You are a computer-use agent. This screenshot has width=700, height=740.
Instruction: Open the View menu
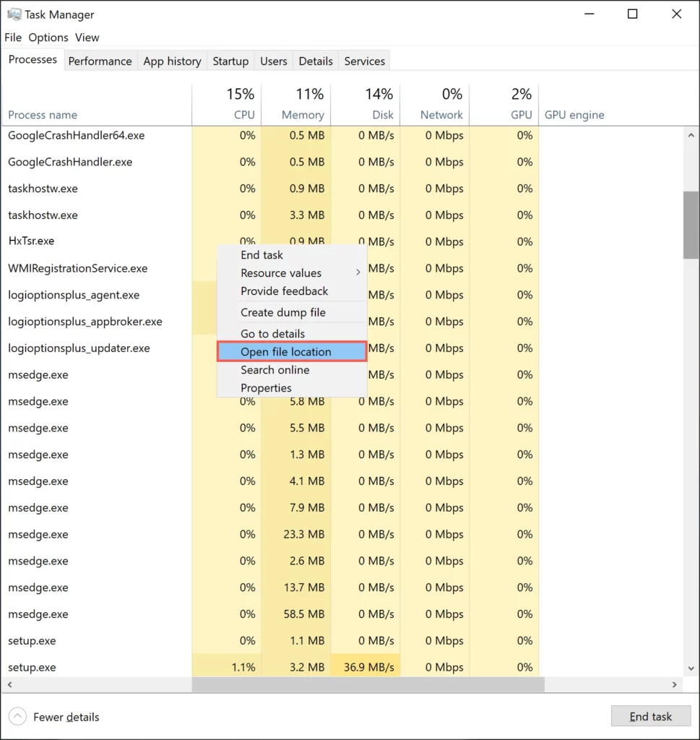point(87,37)
